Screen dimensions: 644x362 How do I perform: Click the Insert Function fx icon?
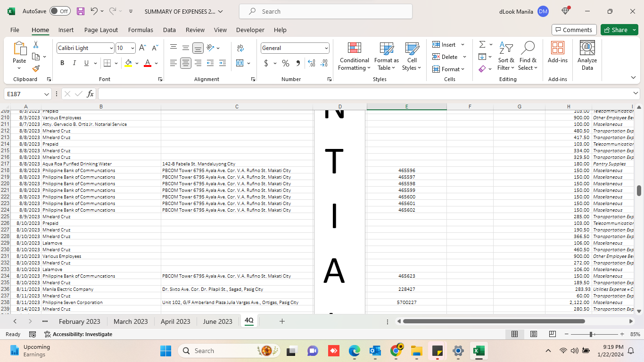(90, 94)
